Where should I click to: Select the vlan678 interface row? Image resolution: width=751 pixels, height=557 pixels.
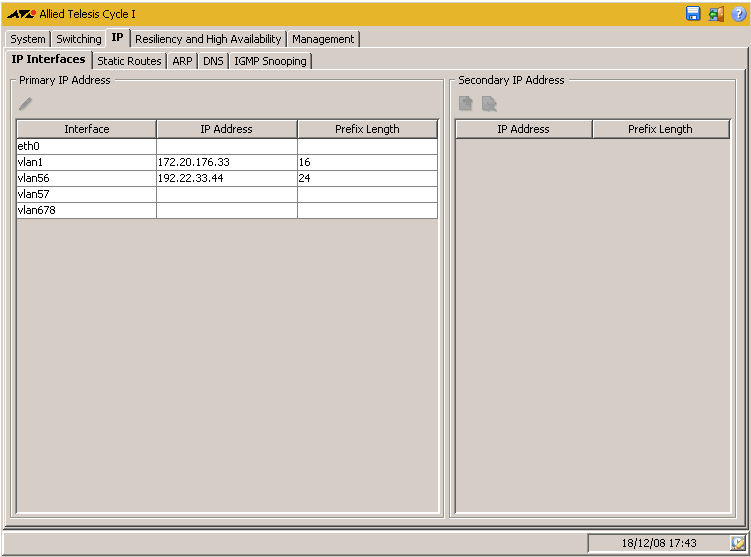tap(227, 210)
